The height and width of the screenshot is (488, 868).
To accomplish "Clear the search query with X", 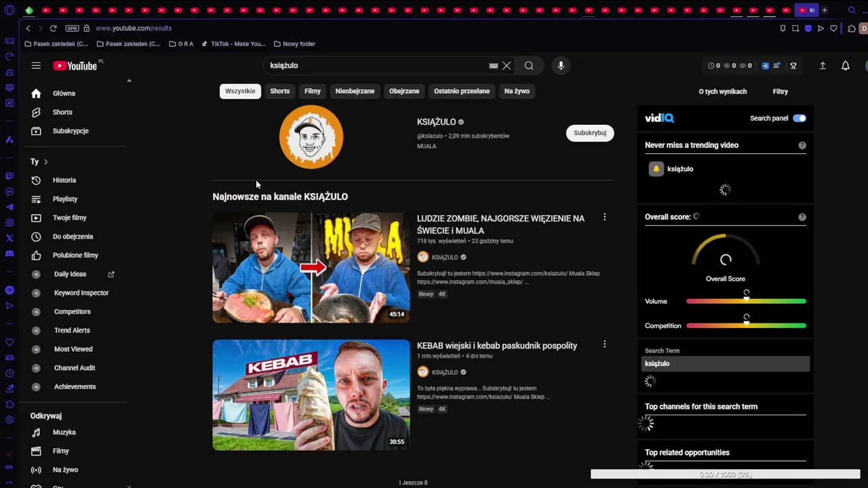I will pyautogui.click(x=507, y=66).
